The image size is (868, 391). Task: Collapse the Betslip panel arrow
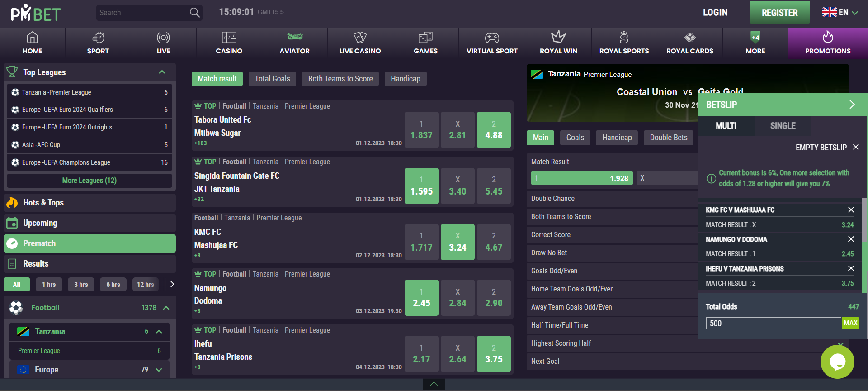click(852, 105)
